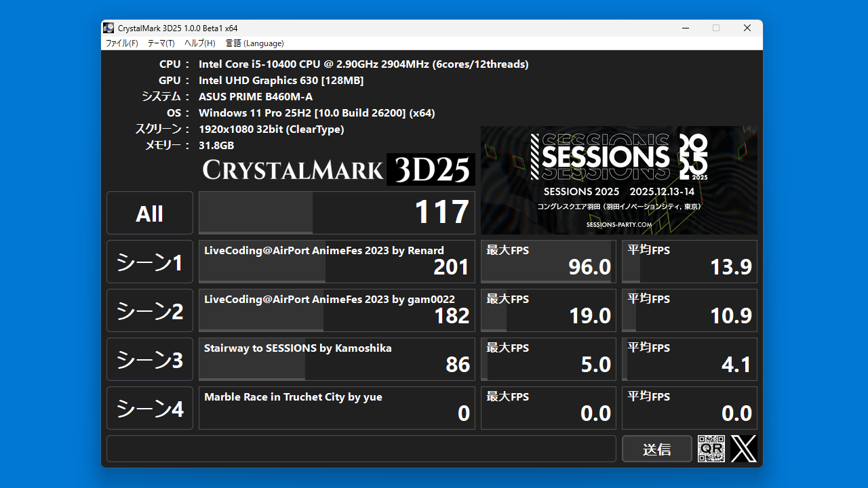Image resolution: width=868 pixels, height=488 pixels.
Task: Start the シーン2 benchmark
Action: click(149, 310)
